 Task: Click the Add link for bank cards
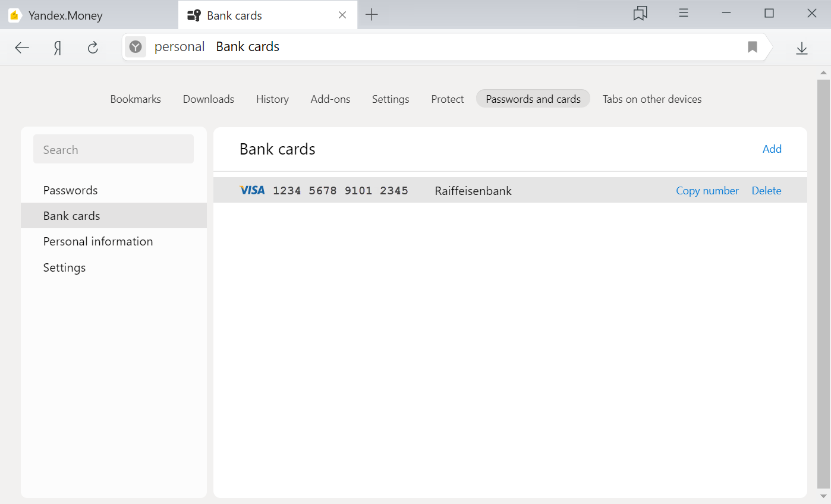click(772, 149)
